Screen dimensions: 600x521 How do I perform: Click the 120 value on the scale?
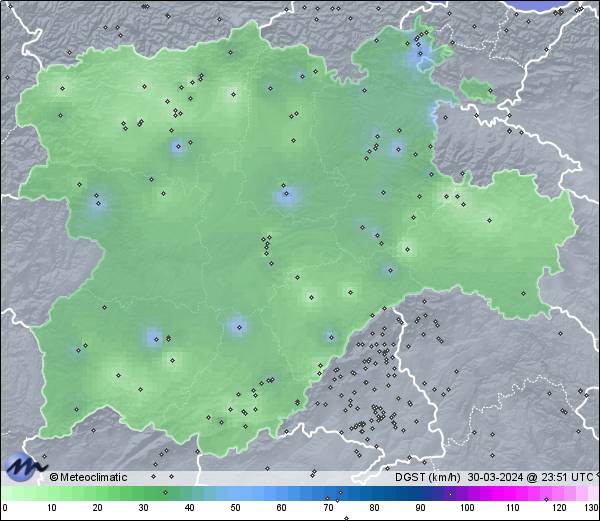[x=559, y=508]
